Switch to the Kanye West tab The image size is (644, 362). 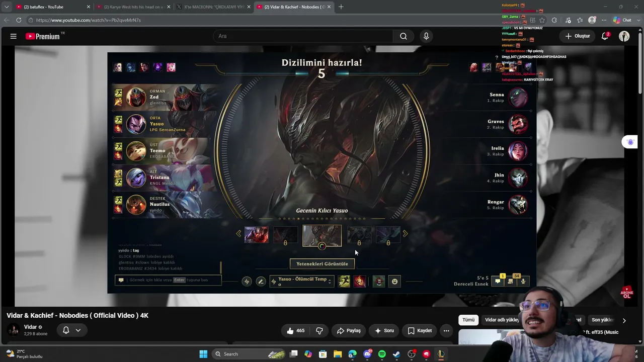[x=133, y=7]
